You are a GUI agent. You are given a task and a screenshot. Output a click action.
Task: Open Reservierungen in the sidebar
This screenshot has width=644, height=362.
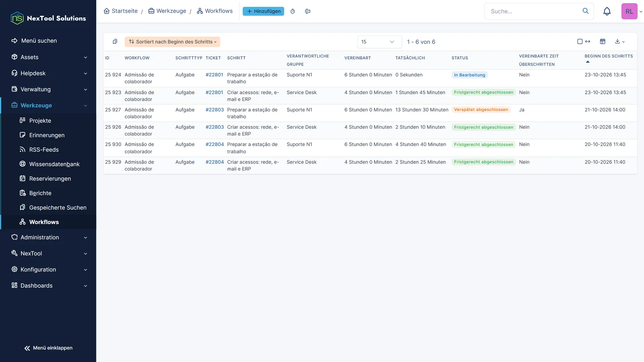click(x=50, y=179)
